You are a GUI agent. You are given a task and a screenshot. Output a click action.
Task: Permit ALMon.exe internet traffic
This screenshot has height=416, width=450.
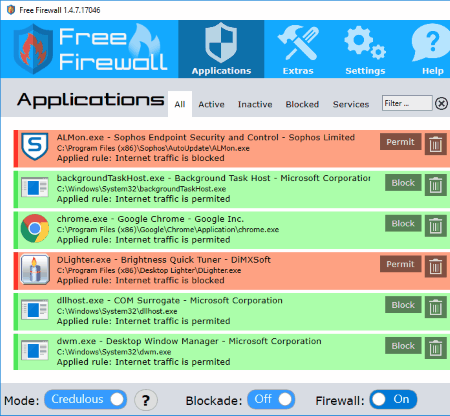(x=400, y=142)
